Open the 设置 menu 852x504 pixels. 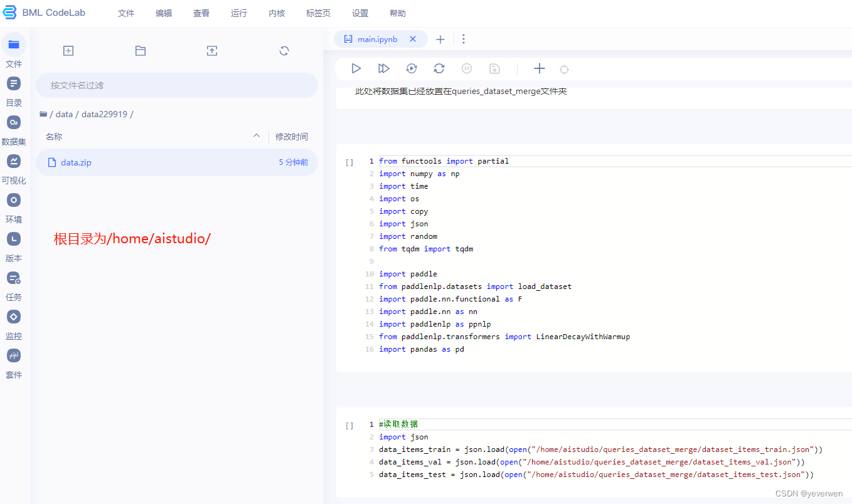click(x=360, y=13)
